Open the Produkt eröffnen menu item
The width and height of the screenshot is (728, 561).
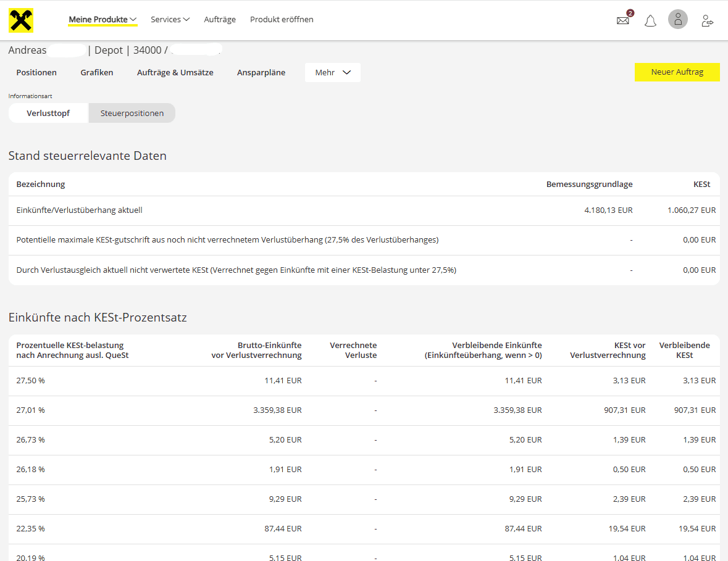click(282, 20)
